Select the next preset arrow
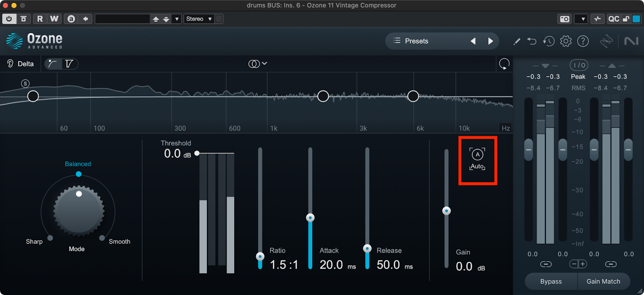The height and width of the screenshot is (295, 644). [490, 41]
